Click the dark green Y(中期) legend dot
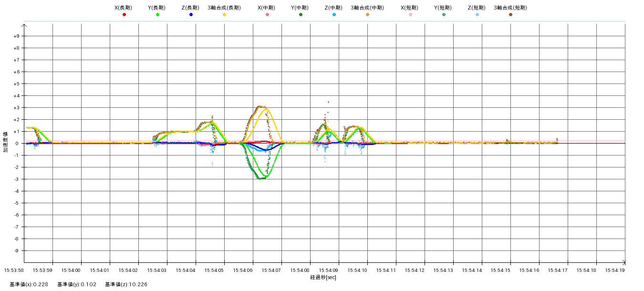This screenshot has height=291, width=644. coord(301,15)
